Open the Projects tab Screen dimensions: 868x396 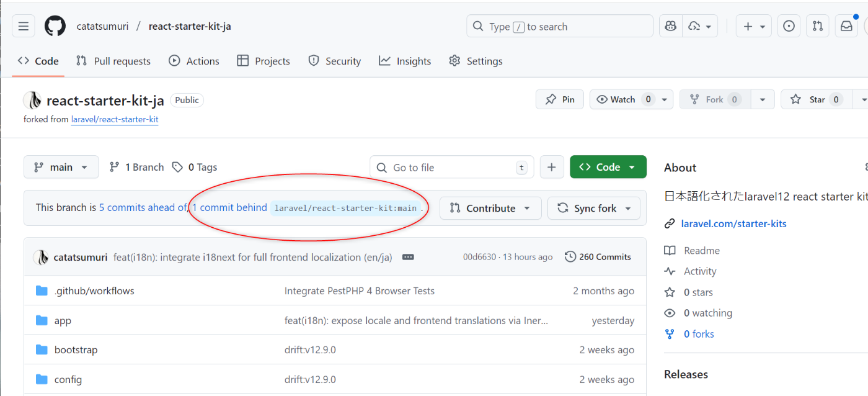point(263,61)
